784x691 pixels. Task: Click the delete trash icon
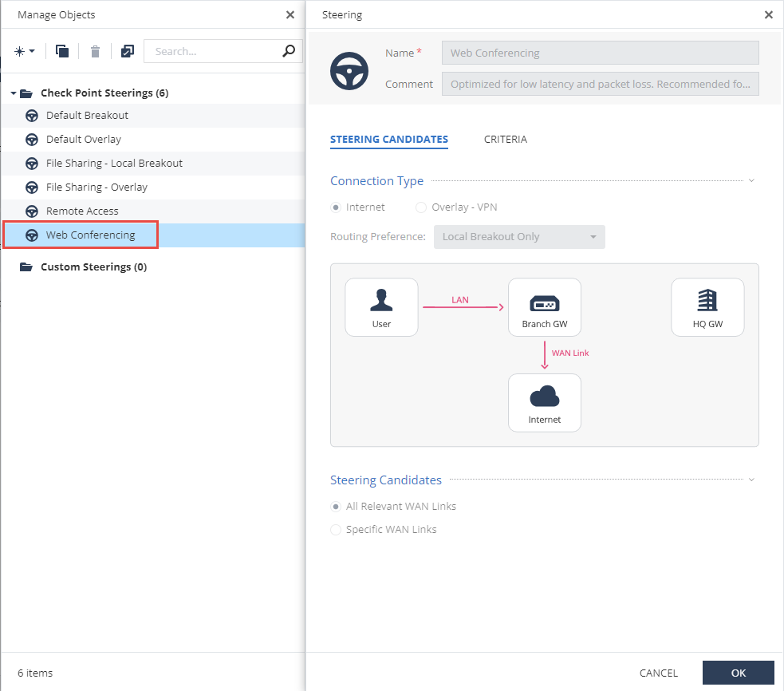pyautogui.click(x=95, y=51)
